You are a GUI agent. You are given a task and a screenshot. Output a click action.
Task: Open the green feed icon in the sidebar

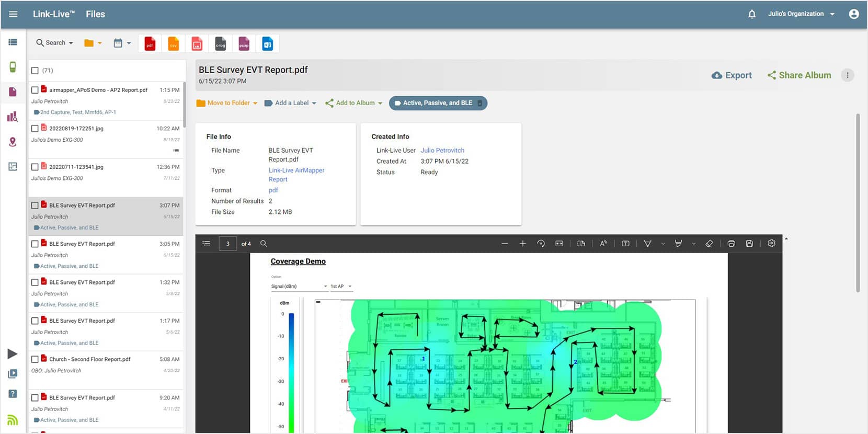(13, 420)
